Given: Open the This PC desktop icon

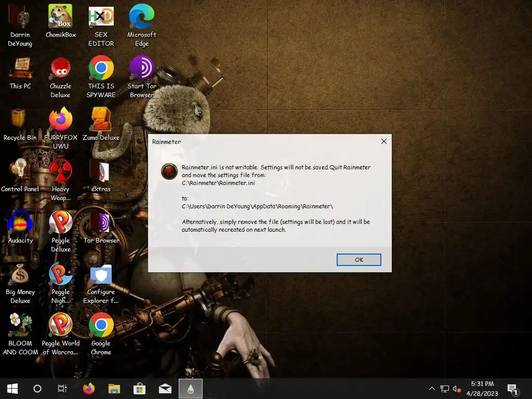Looking at the screenshot, I should pyautogui.click(x=20, y=73).
